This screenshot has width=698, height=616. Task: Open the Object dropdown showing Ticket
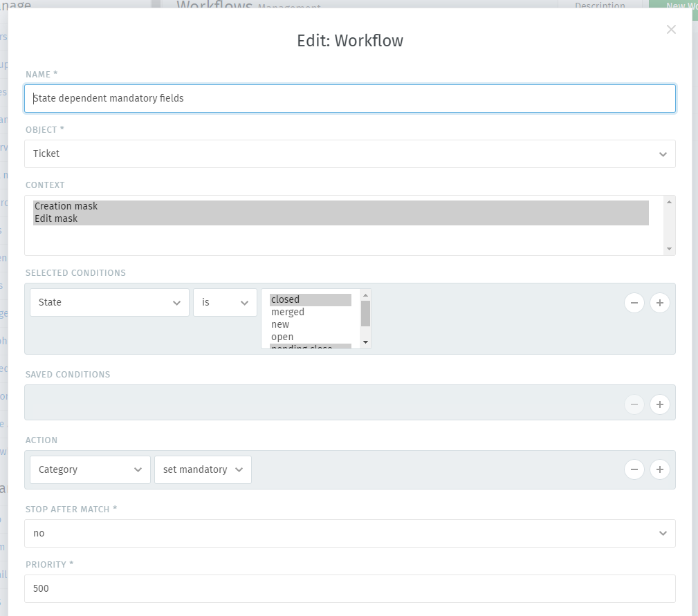point(350,154)
